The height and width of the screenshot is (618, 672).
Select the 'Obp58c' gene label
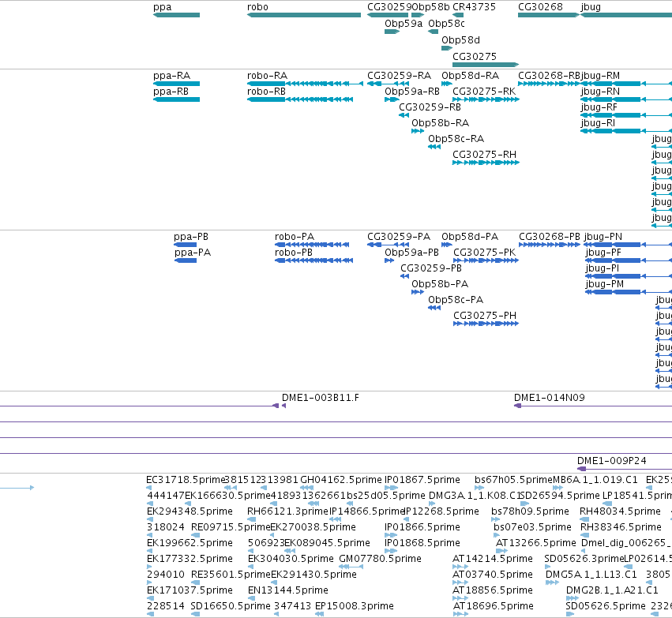446,24
